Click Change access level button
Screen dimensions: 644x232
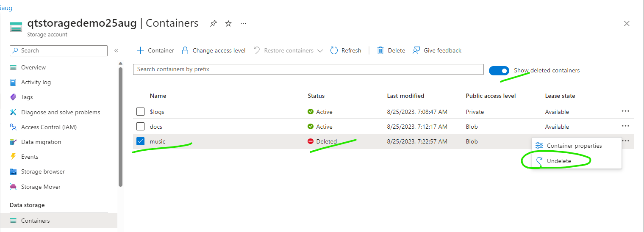(219, 50)
